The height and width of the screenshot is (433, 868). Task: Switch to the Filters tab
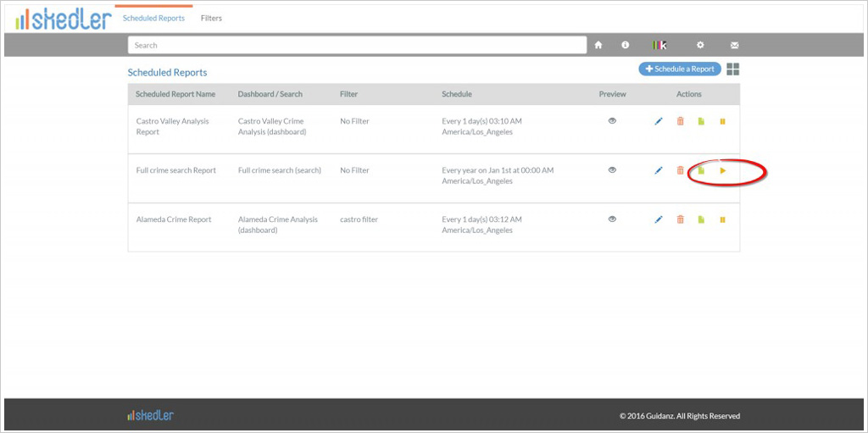tap(211, 19)
